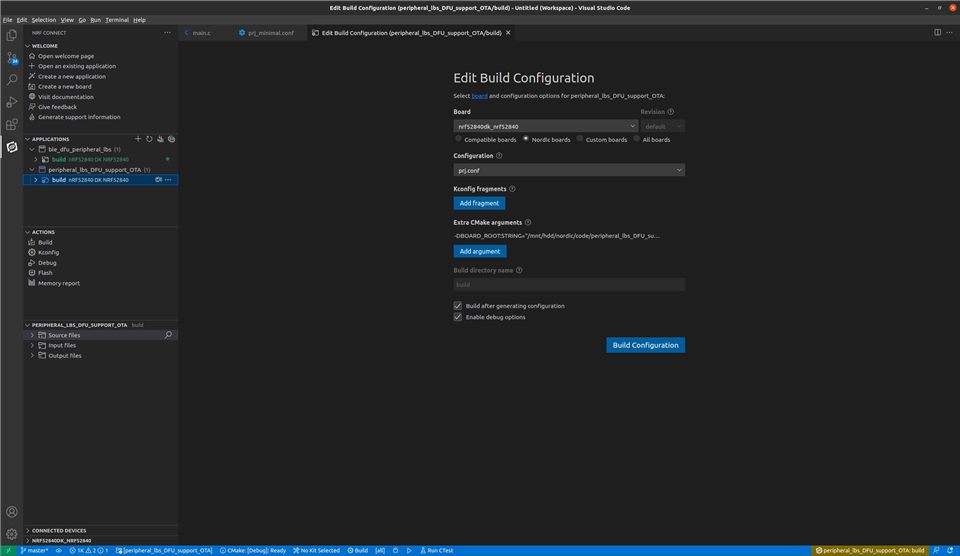Screen dimensions: 960x556
Task: Open the Help menu
Action: pos(140,20)
